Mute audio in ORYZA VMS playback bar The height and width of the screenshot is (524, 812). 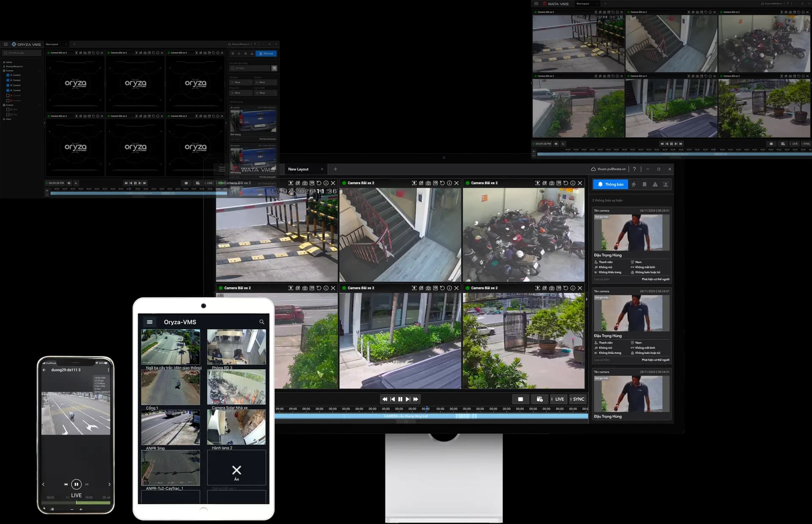click(x=69, y=183)
